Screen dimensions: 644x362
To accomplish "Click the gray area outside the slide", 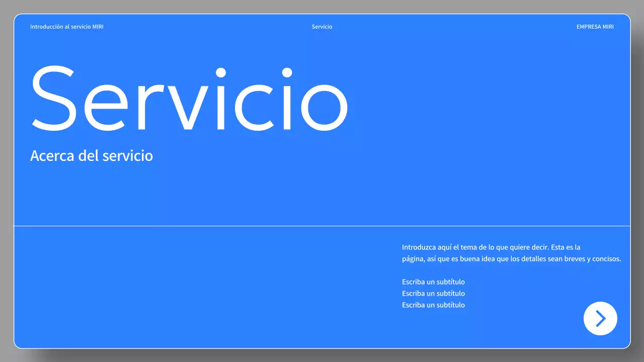I will click(x=6, y=181).
